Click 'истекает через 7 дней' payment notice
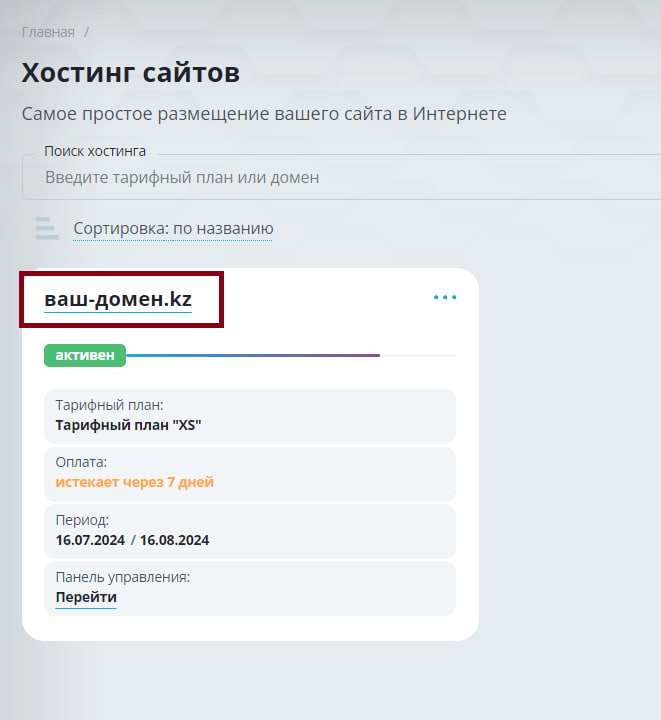 click(x=134, y=482)
